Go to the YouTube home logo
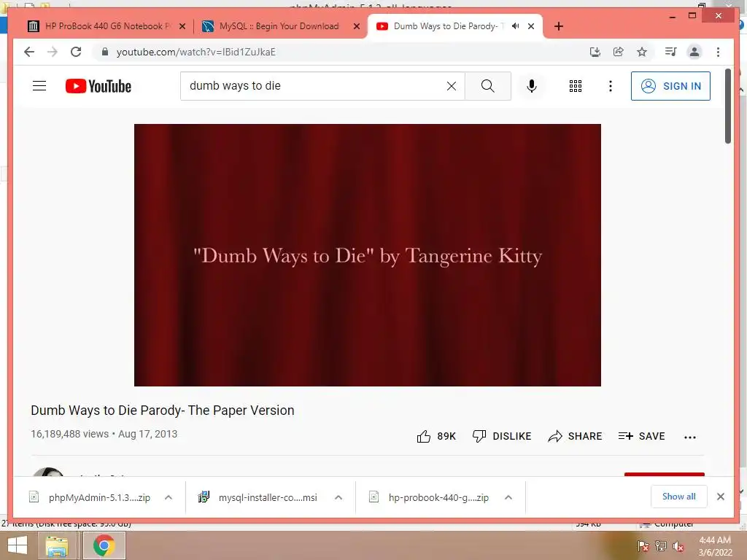The height and width of the screenshot is (560, 747). 98,86
